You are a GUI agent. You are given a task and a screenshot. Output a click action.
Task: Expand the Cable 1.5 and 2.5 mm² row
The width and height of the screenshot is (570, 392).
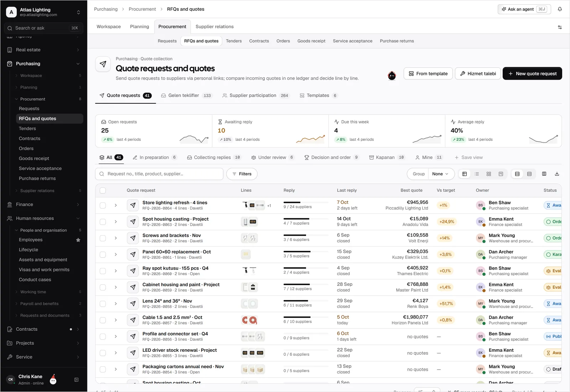tap(116, 320)
